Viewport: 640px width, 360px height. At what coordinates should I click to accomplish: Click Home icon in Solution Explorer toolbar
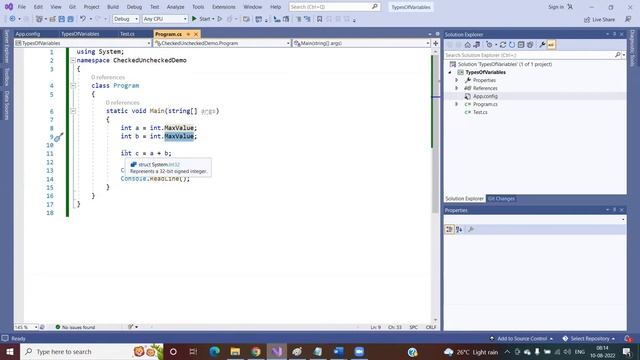point(468,45)
